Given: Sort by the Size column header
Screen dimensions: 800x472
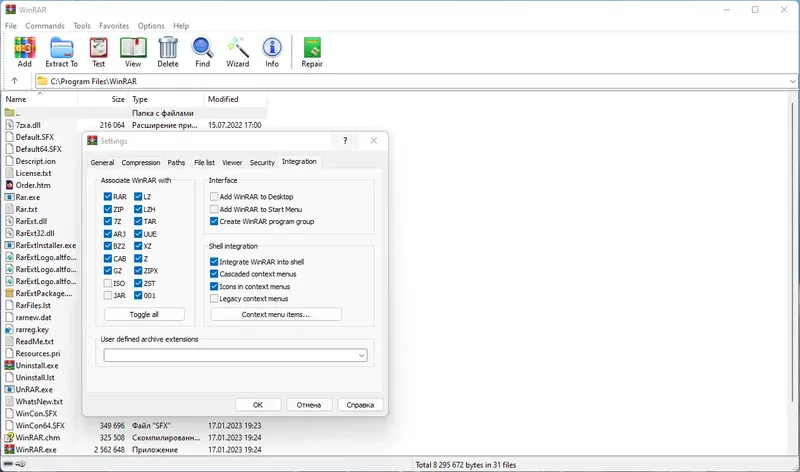Looking at the screenshot, I should tap(103, 99).
